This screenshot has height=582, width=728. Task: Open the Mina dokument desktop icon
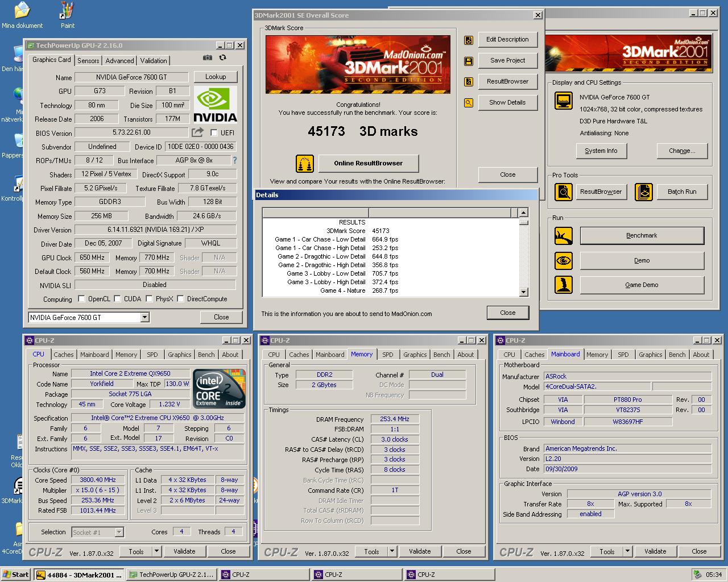[22, 15]
